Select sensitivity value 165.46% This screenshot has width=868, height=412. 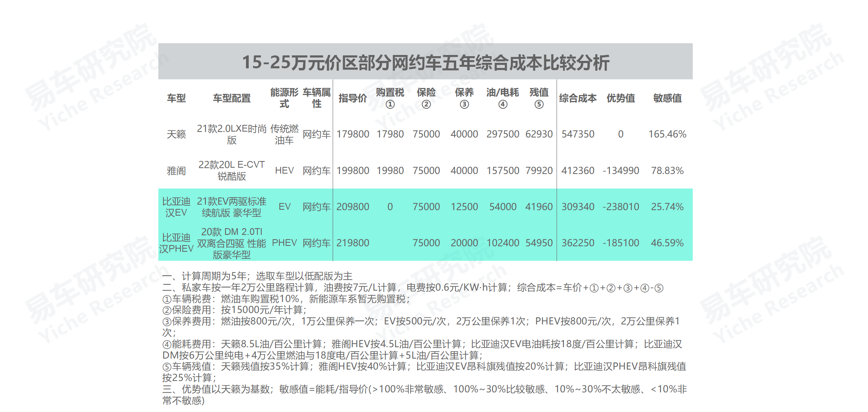coord(667,134)
